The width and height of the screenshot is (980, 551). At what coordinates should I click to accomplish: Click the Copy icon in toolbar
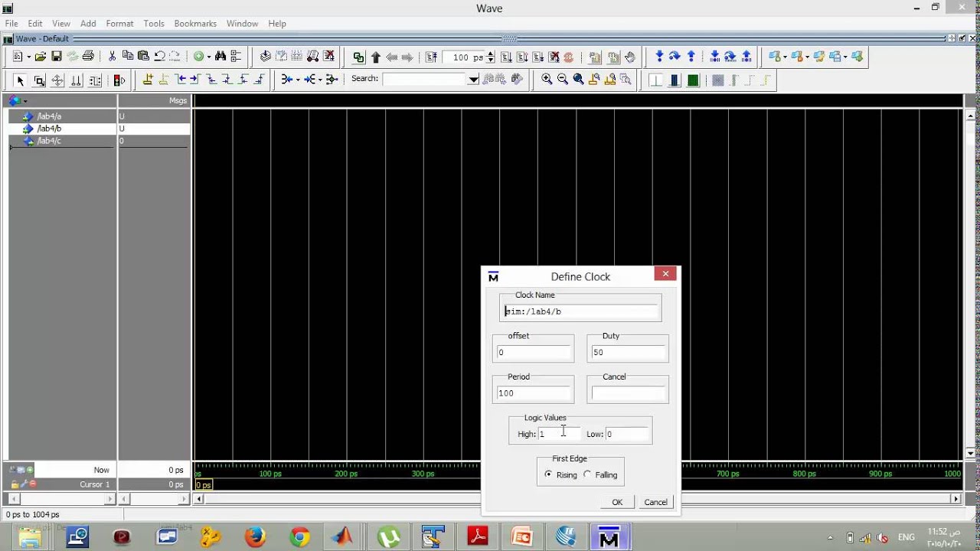click(x=128, y=57)
